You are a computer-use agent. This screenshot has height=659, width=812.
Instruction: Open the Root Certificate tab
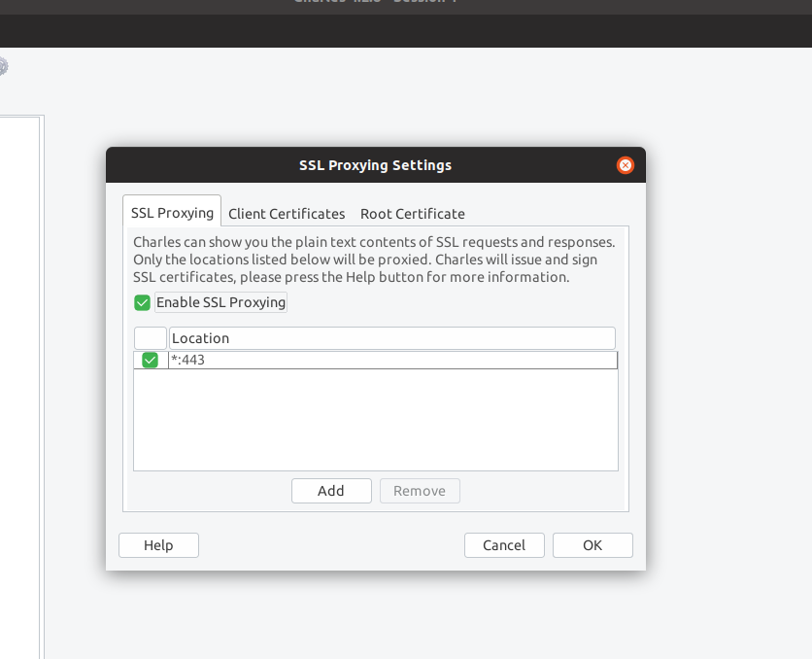412,214
